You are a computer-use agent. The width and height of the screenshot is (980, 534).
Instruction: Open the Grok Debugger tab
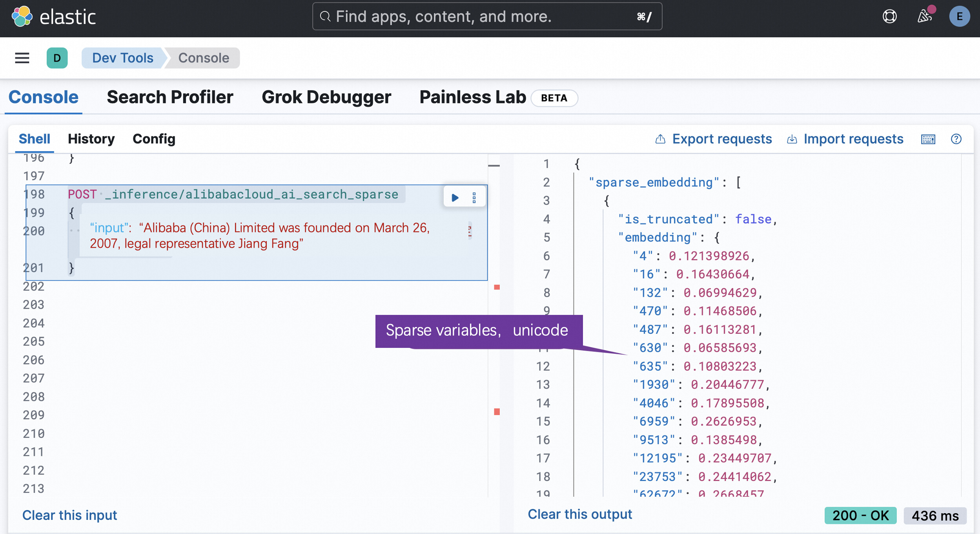(x=326, y=97)
